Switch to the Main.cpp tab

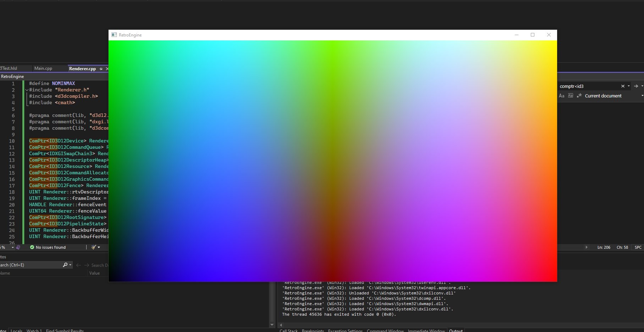click(43, 68)
